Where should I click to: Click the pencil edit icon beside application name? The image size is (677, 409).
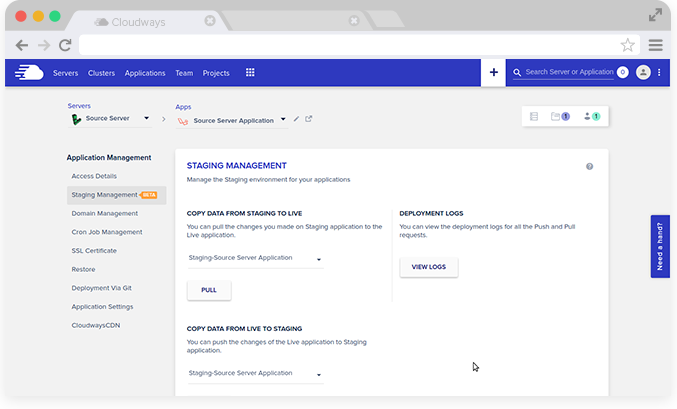point(296,119)
